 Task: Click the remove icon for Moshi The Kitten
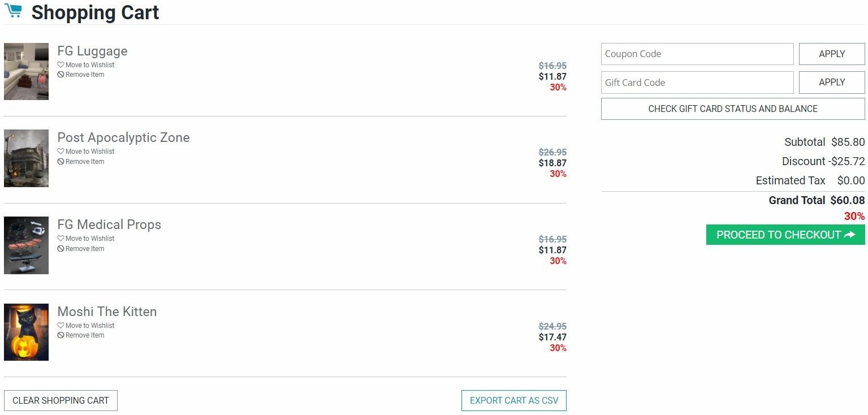pos(61,335)
